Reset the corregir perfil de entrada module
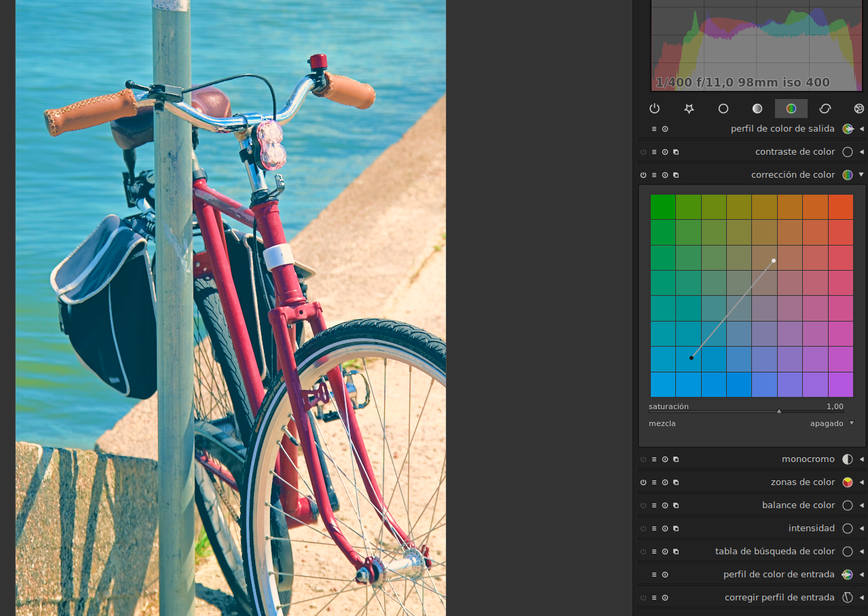Image resolution: width=868 pixels, height=616 pixels. point(665,598)
